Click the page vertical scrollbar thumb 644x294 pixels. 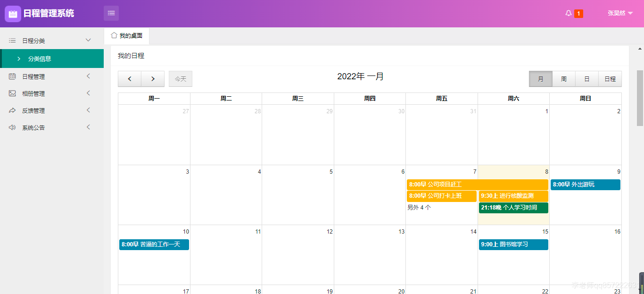(640, 98)
